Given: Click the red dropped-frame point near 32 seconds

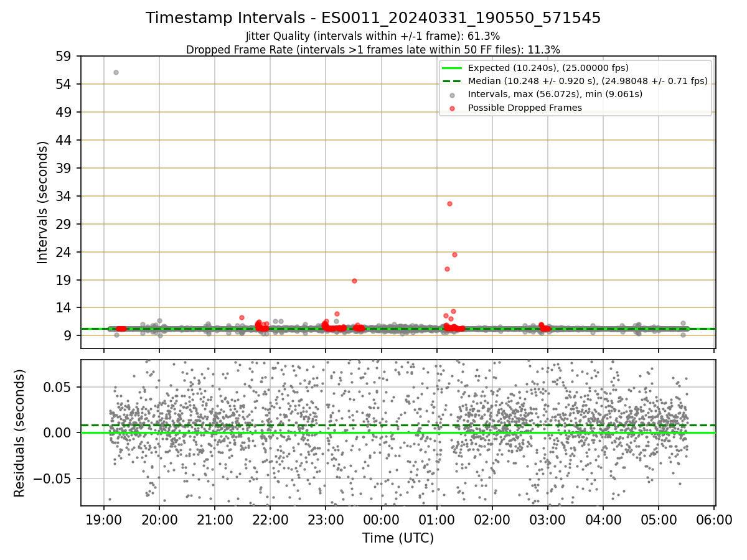Looking at the screenshot, I should [x=449, y=203].
